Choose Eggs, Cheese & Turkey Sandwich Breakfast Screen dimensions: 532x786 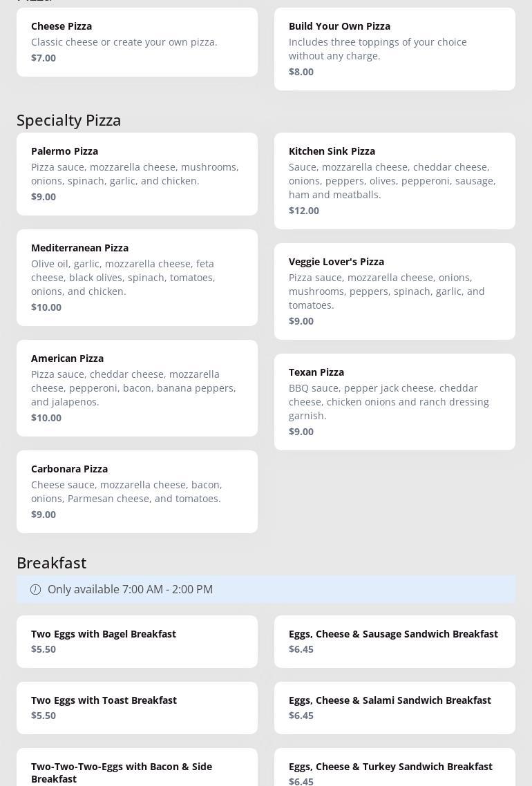395,770
